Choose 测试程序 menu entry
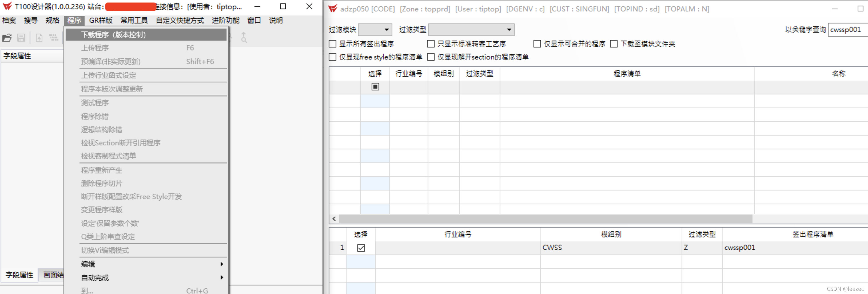The width and height of the screenshot is (868, 294). pyautogui.click(x=146, y=103)
